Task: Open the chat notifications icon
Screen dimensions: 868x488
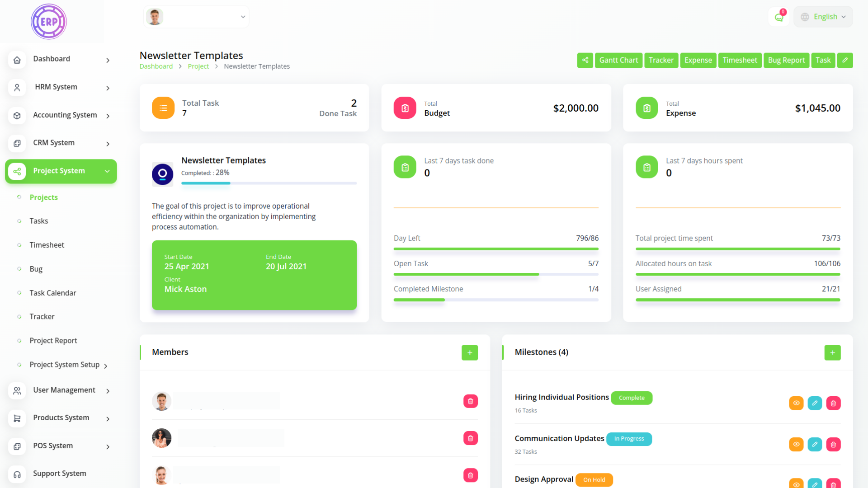Action: tap(778, 17)
